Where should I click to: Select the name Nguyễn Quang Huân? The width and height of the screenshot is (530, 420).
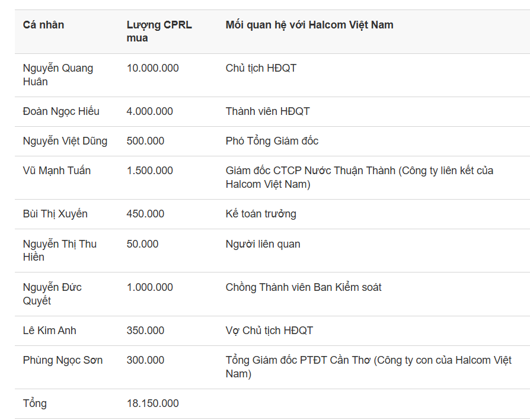pos(58,75)
